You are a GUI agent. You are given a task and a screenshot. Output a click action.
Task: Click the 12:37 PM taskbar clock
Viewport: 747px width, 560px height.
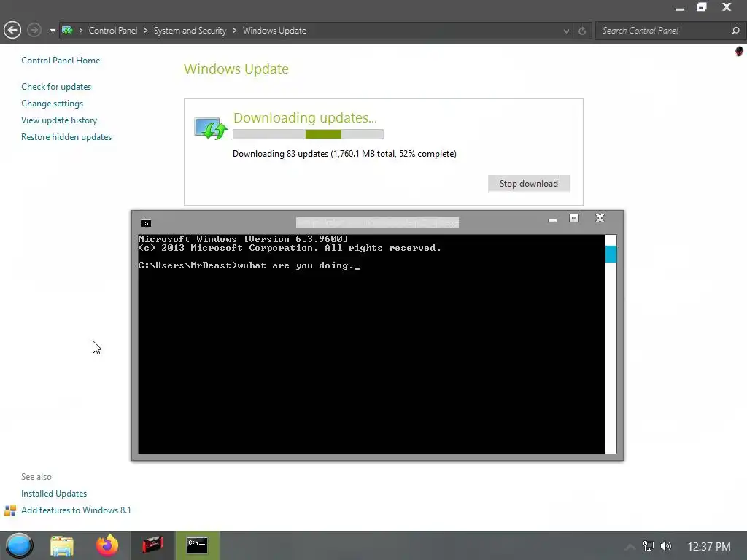(709, 547)
